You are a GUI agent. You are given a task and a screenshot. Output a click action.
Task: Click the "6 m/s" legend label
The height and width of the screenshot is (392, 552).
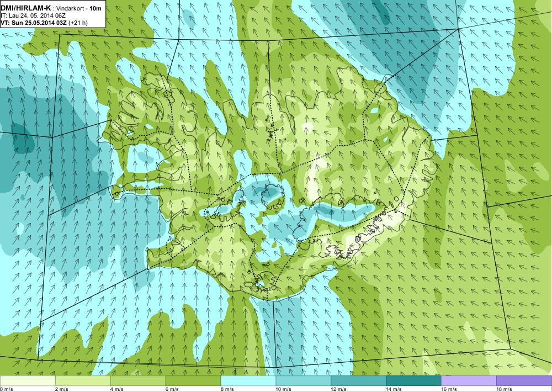click(x=172, y=389)
